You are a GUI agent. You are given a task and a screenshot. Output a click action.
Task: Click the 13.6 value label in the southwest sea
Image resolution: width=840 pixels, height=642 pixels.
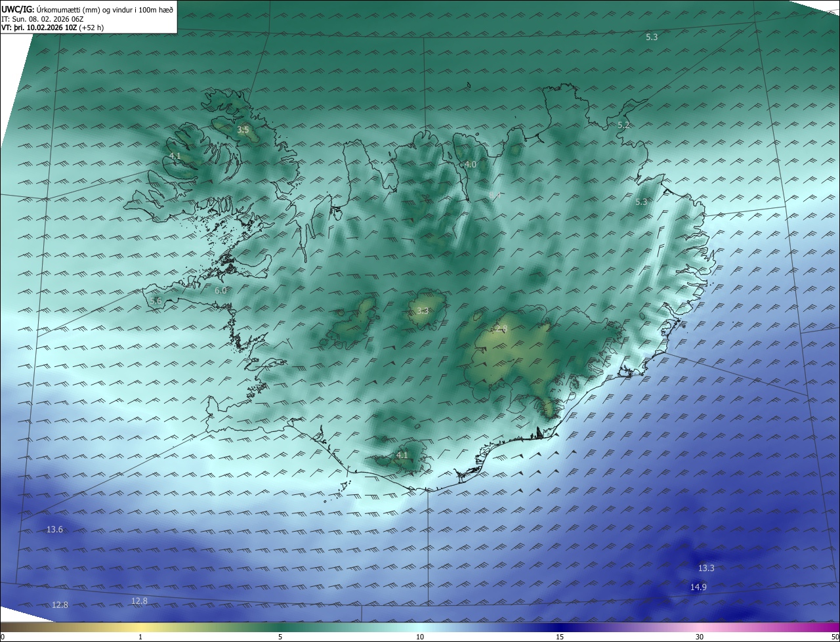pyautogui.click(x=55, y=529)
